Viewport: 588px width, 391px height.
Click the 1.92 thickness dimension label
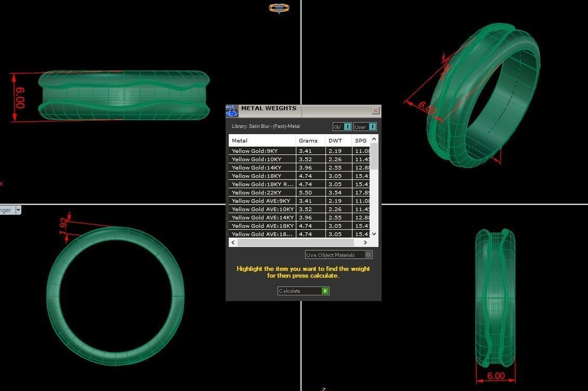tap(63, 226)
